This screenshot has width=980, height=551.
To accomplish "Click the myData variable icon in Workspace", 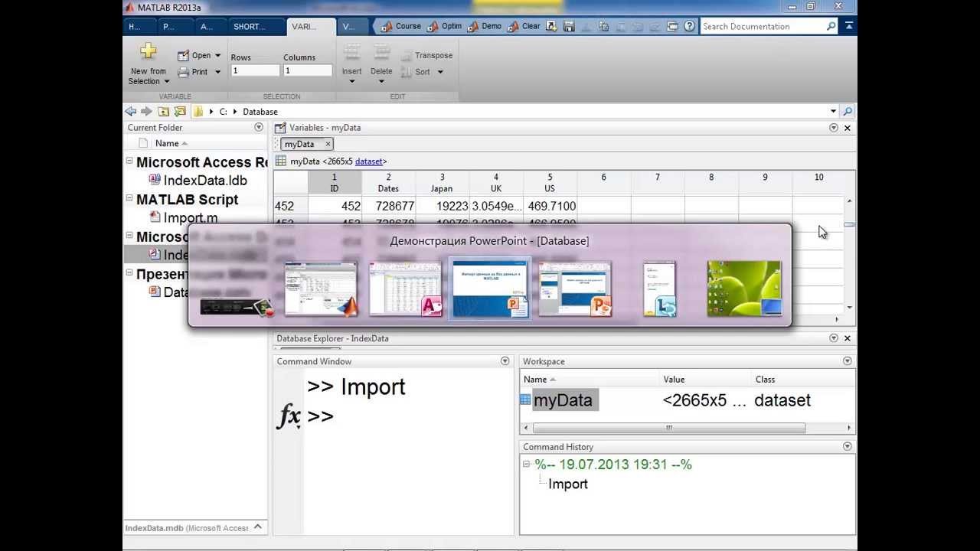I will 525,399.
